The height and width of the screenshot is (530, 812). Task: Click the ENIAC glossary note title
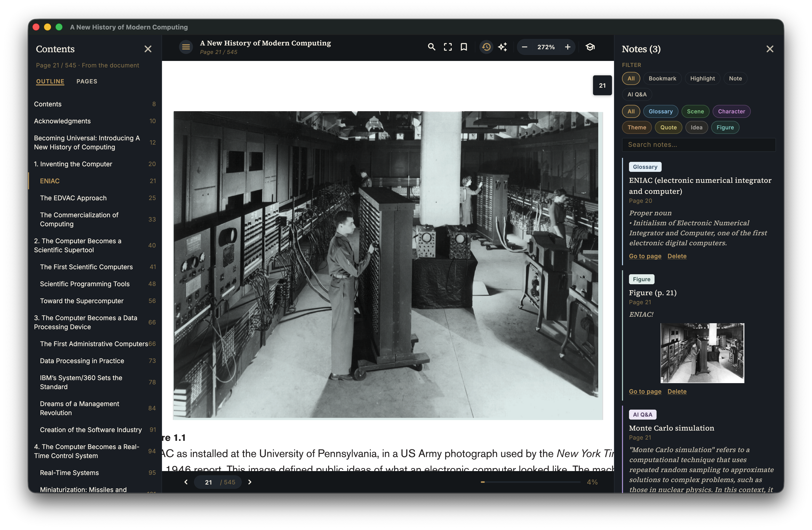point(700,186)
